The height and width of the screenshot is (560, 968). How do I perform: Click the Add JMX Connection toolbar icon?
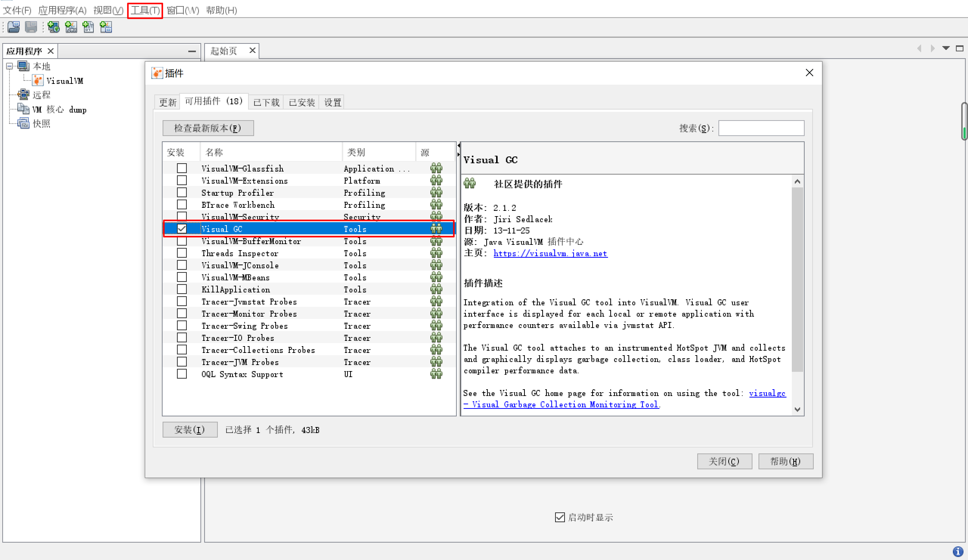tap(71, 27)
